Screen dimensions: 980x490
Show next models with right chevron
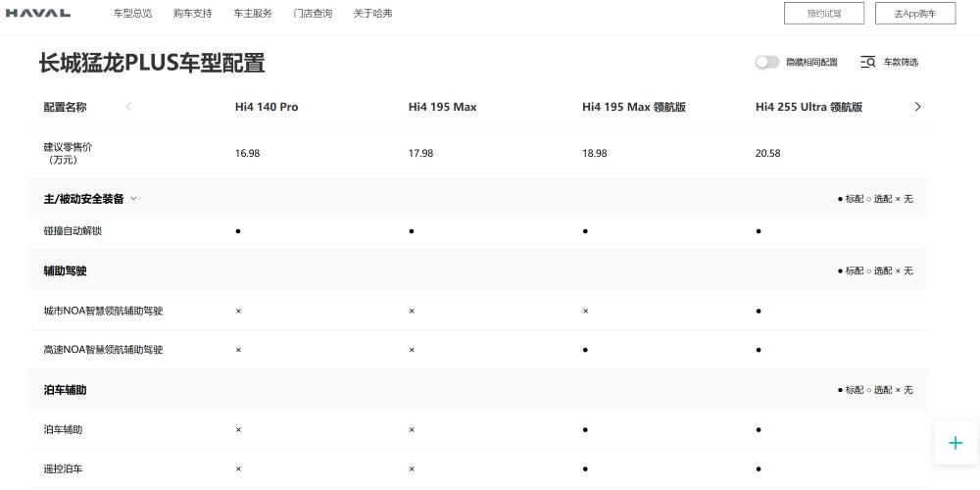(x=917, y=106)
